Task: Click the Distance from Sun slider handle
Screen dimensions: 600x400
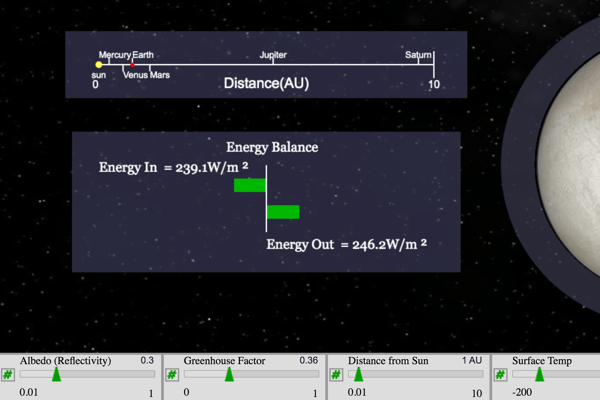Action: (x=358, y=374)
